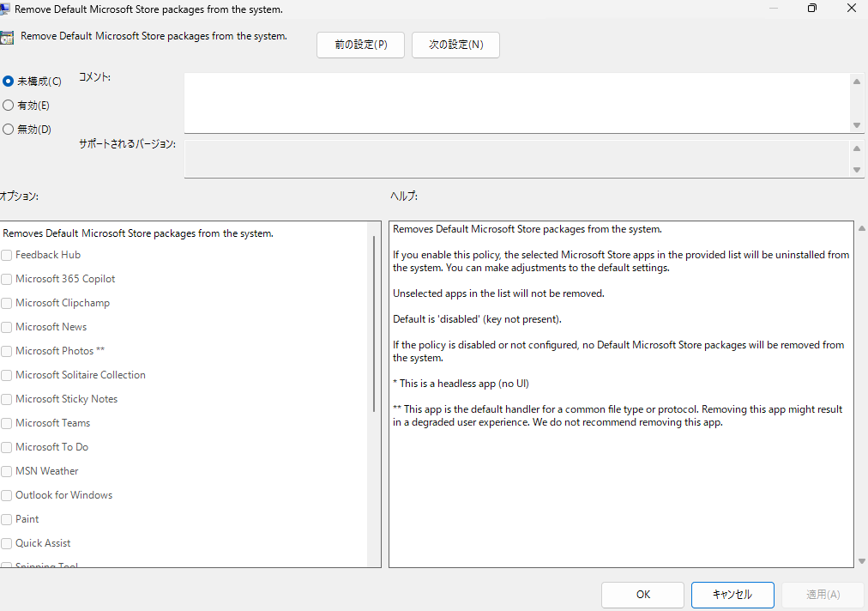Click the supported versions scroll up arrow
This screenshot has width=868, height=611.
tap(856, 148)
